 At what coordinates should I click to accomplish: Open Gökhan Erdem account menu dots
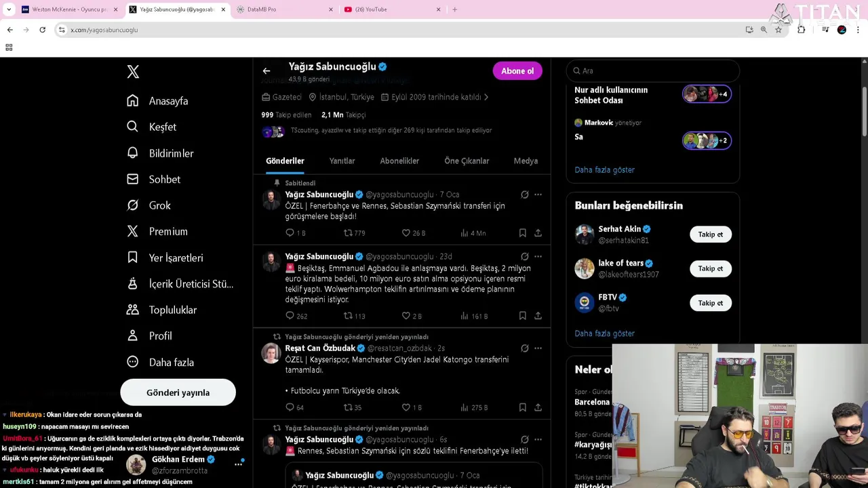tap(239, 464)
